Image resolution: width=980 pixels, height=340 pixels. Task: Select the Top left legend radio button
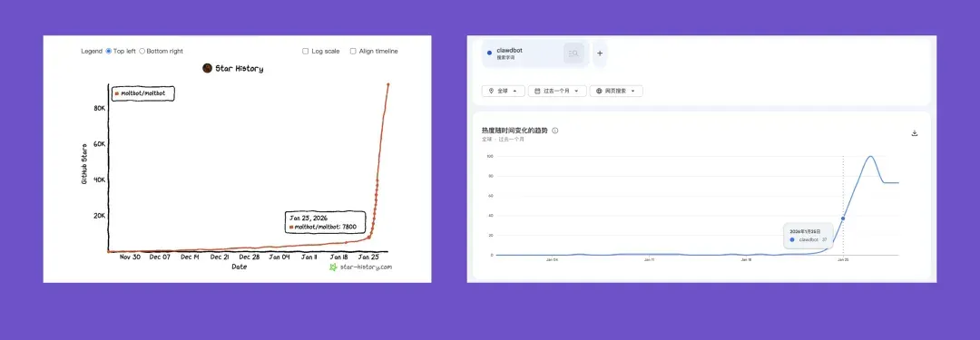pyautogui.click(x=109, y=52)
